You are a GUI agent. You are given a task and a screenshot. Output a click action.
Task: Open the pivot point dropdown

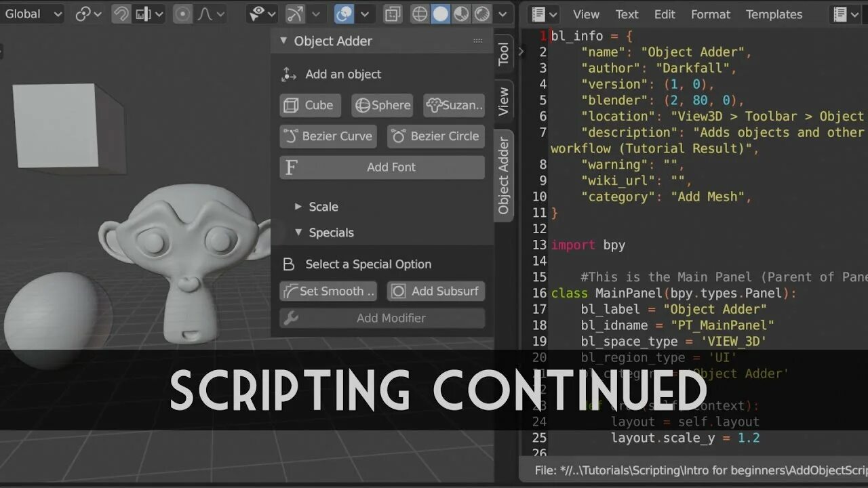88,14
